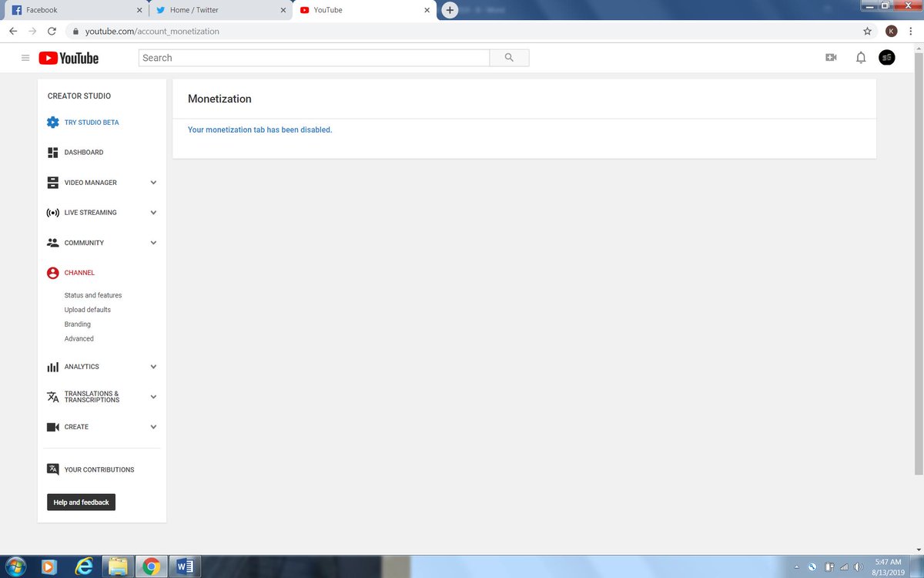The image size is (924, 578).
Task: Open the create video camera icon
Action: tap(831, 58)
